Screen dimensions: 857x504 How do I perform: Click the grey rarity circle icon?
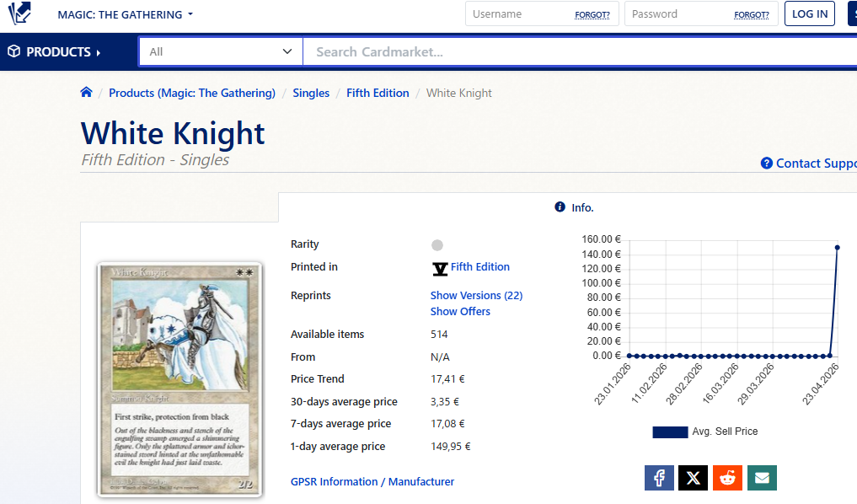[437, 245]
